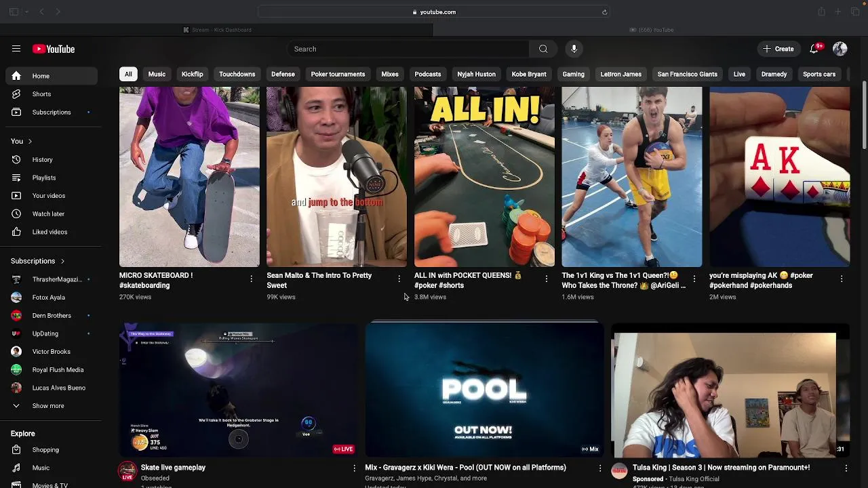Image resolution: width=868 pixels, height=488 pixels.
Task: Open Sean Malto Intro To Pretty Sweet title
Action: click(319, 281)
